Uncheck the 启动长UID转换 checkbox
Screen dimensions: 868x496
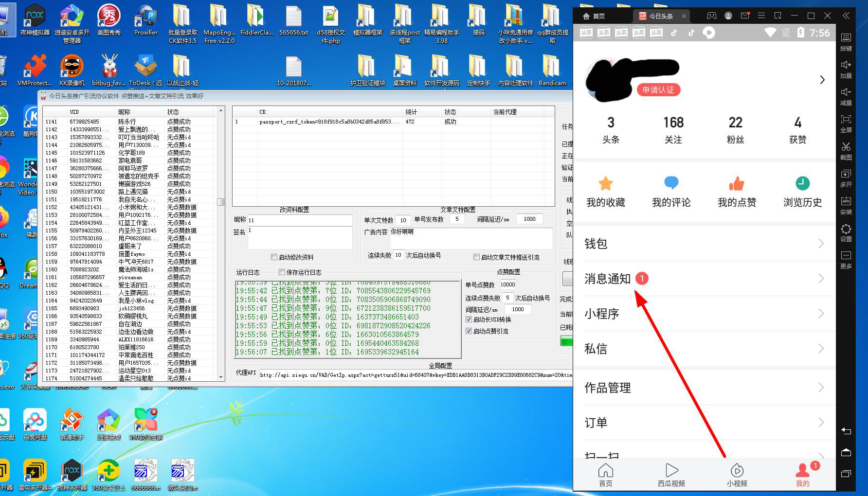469,319
